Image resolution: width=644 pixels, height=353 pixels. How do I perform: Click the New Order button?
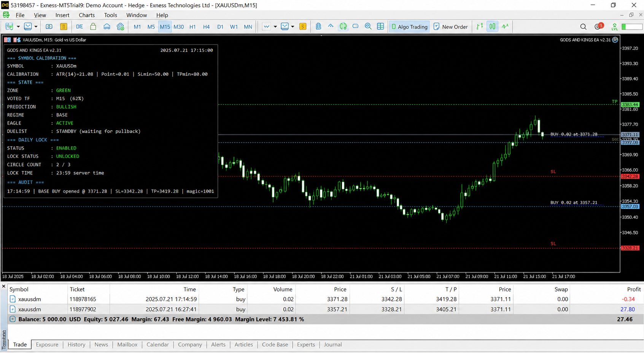coord(451,27)
